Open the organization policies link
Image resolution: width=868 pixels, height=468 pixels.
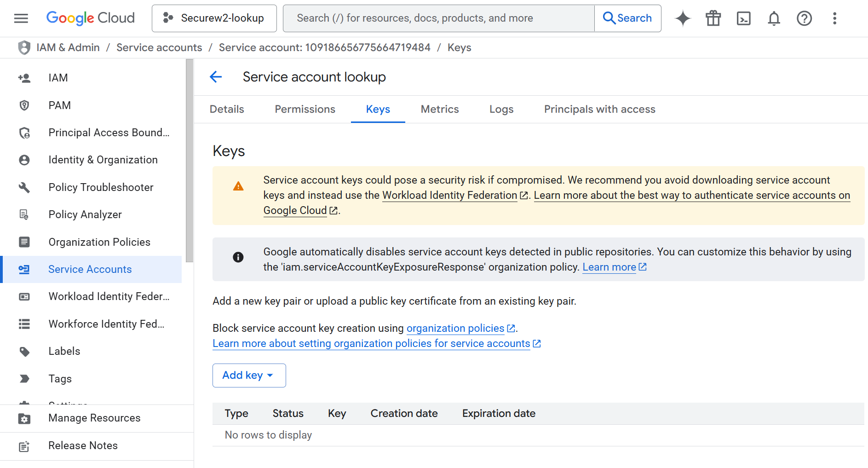(x=455, y=329)
